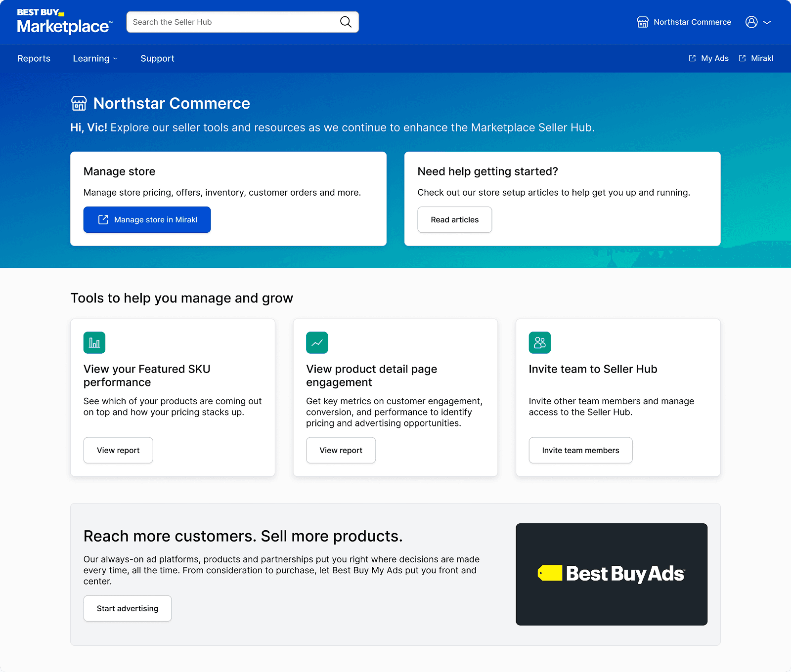791x672 pixels.
Task: Click 'Need help getting started?' heading
Action: click(x=488, y=171)
